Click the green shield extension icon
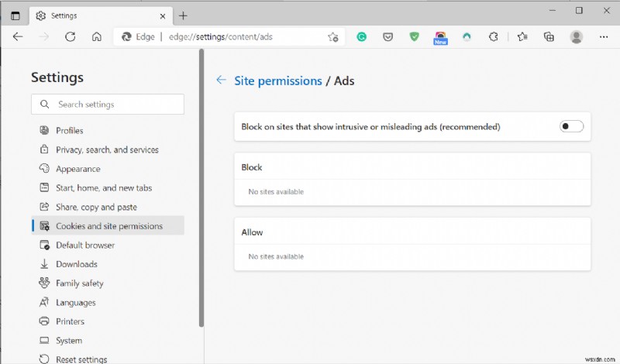 click(415, 36)
